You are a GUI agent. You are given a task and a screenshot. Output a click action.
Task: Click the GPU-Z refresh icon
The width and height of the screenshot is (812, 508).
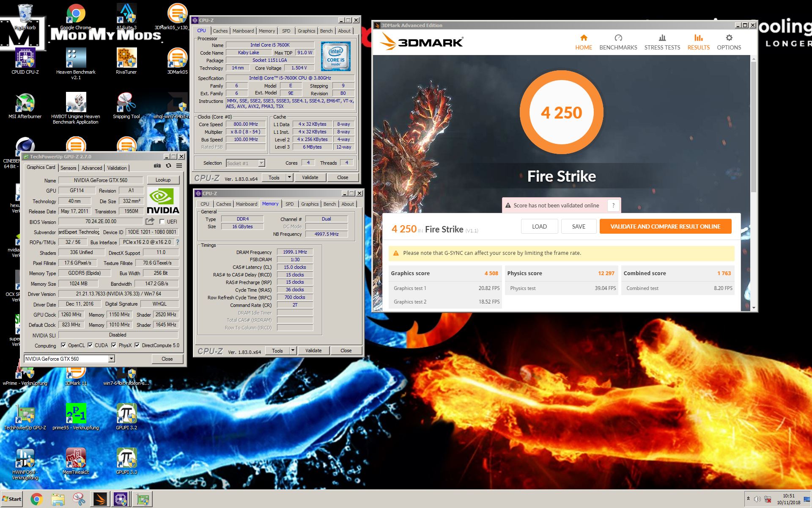coord(168,166)
